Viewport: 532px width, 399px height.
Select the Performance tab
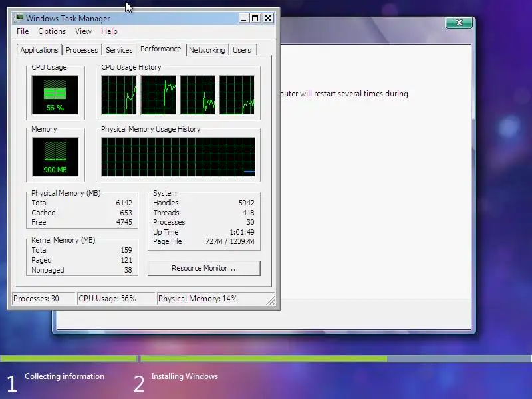[161, 49]
